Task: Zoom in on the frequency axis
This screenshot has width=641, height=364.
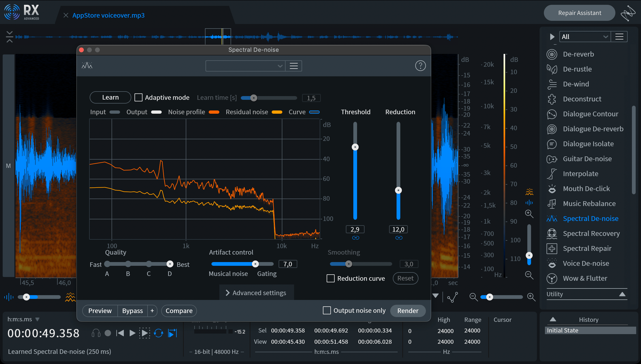Action: coord(529,213)
